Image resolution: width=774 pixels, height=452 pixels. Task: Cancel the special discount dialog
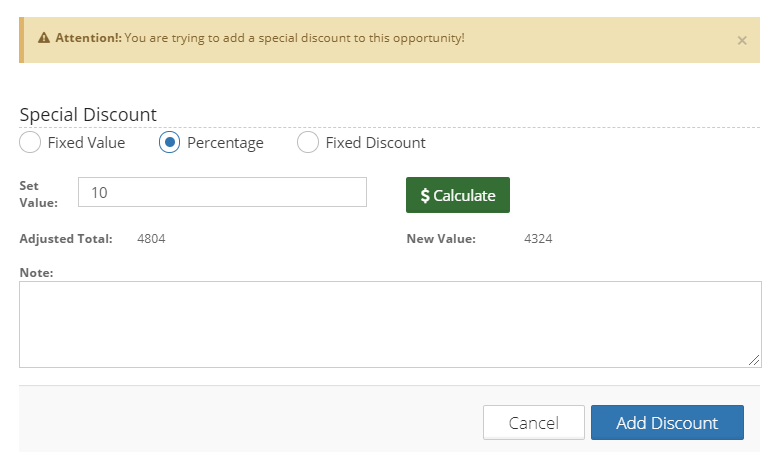[x=534, y=422]
